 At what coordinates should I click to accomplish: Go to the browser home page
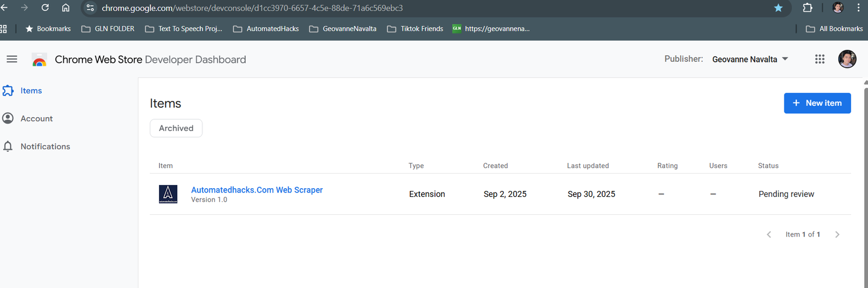66,8
